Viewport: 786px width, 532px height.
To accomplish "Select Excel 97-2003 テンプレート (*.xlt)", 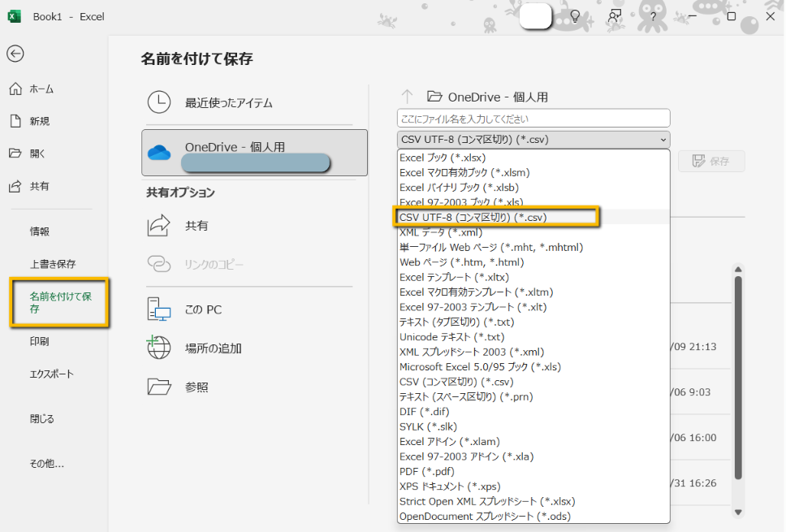I will 533,307.
